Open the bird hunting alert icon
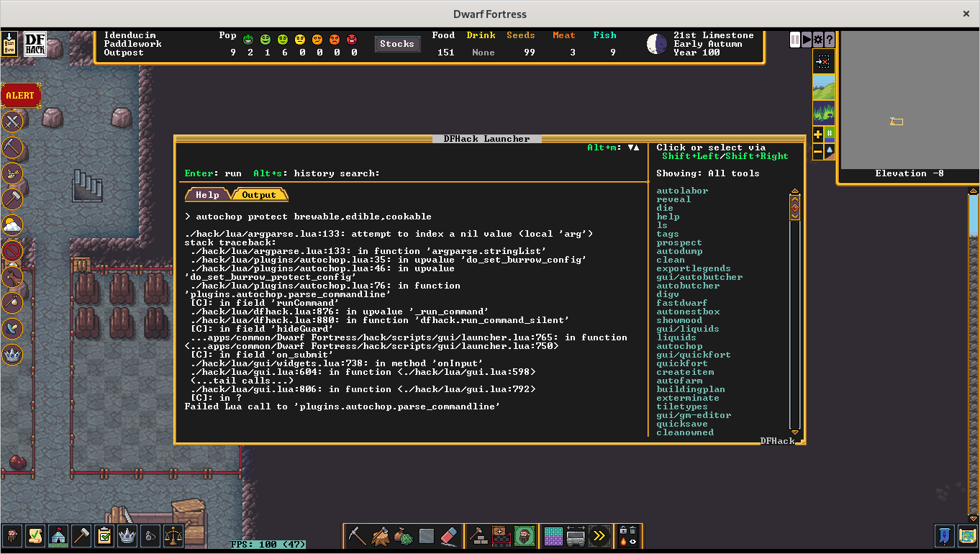The image size is (980, 554). pos(12,173)
